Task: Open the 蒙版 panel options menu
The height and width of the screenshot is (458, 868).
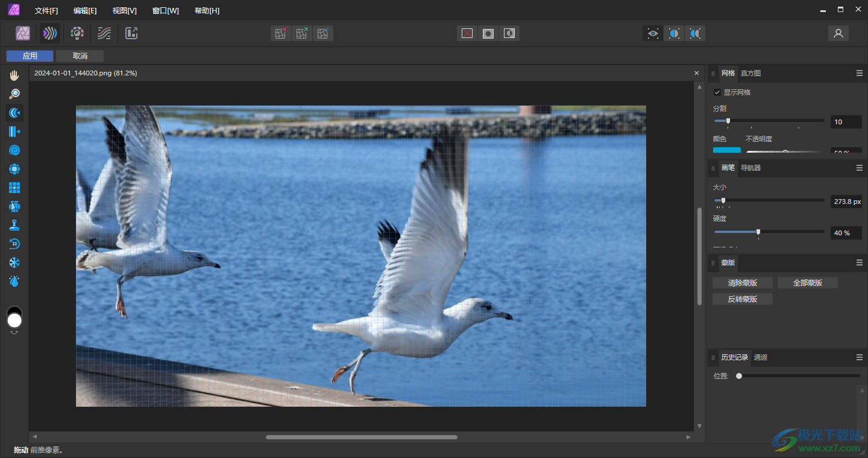Action: [x=860, y=262]
